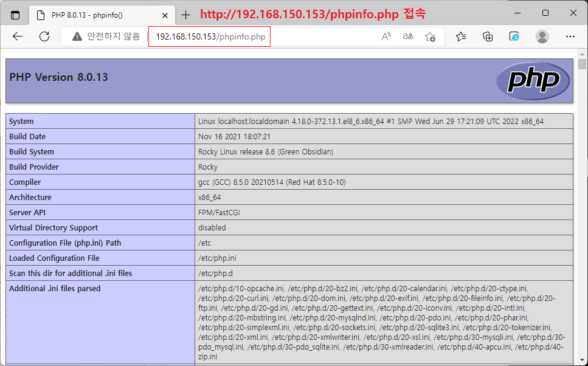Select the Linux localhost.localdomain system value
The width and height of the screenshot is (588, 366).
coord(371,122)
